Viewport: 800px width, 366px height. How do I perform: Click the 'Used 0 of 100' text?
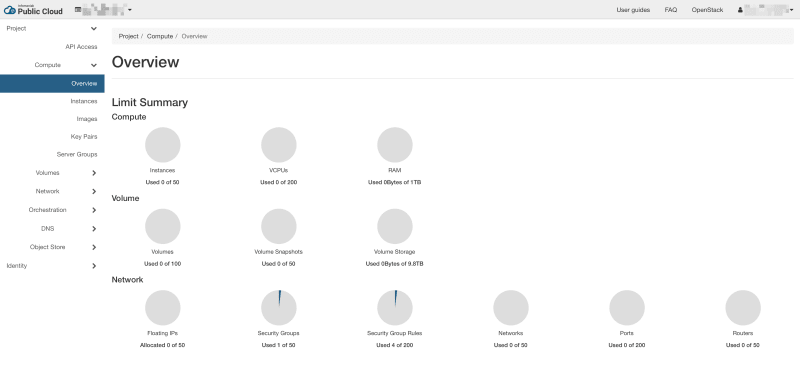(162, 264)
